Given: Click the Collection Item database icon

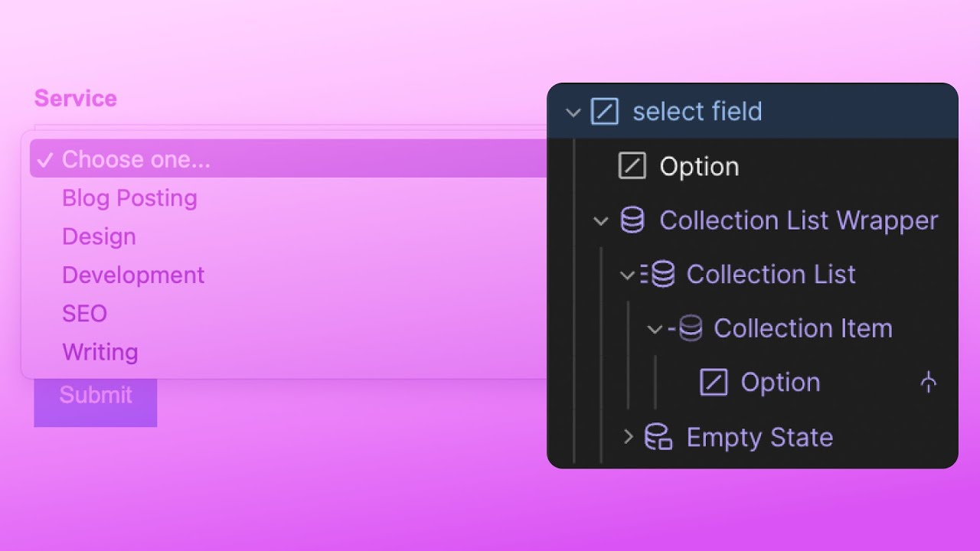Looking at the screenshot, I should [x=690, y=328].
